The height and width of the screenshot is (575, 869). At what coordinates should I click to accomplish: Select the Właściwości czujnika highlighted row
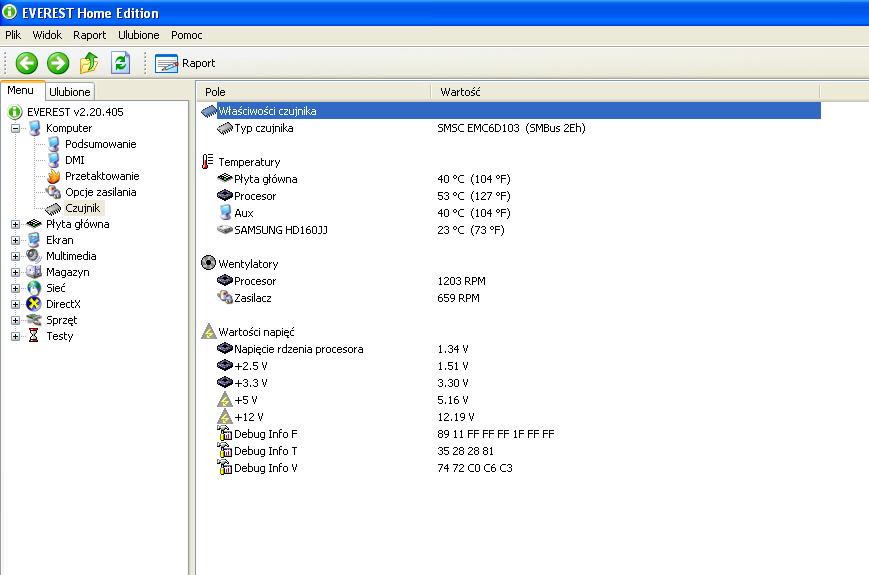point(510,111)
